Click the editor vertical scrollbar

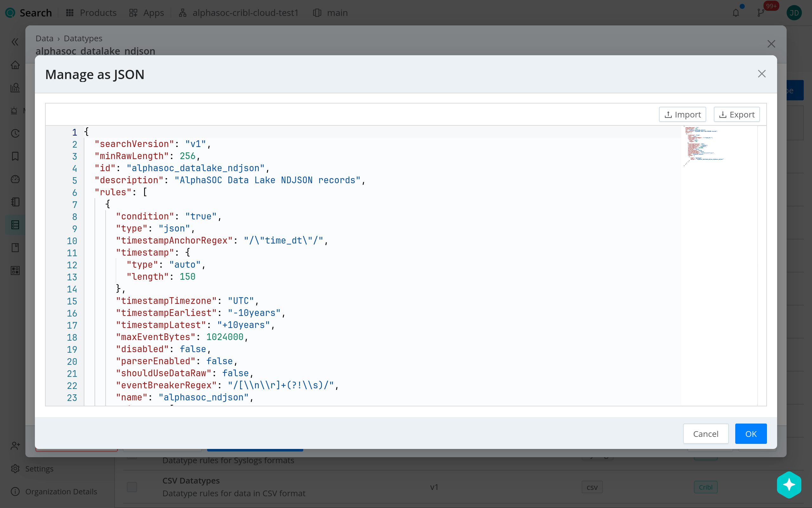coord(762,266)
